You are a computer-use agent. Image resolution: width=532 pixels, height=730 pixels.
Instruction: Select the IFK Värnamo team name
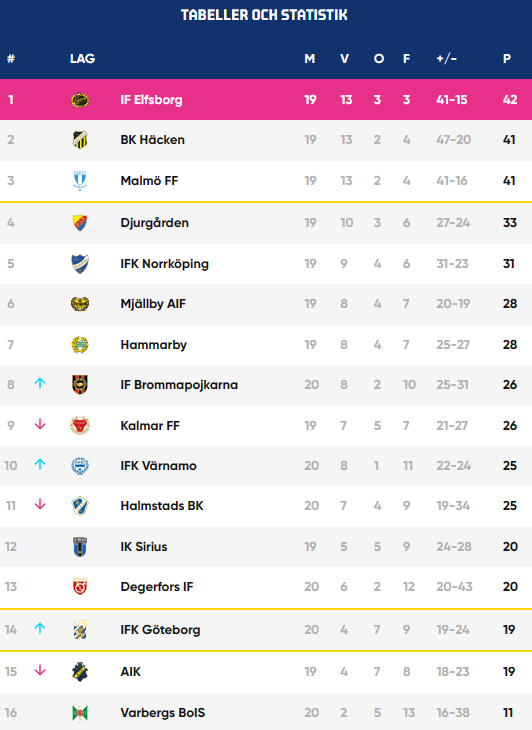click(158, 466)
